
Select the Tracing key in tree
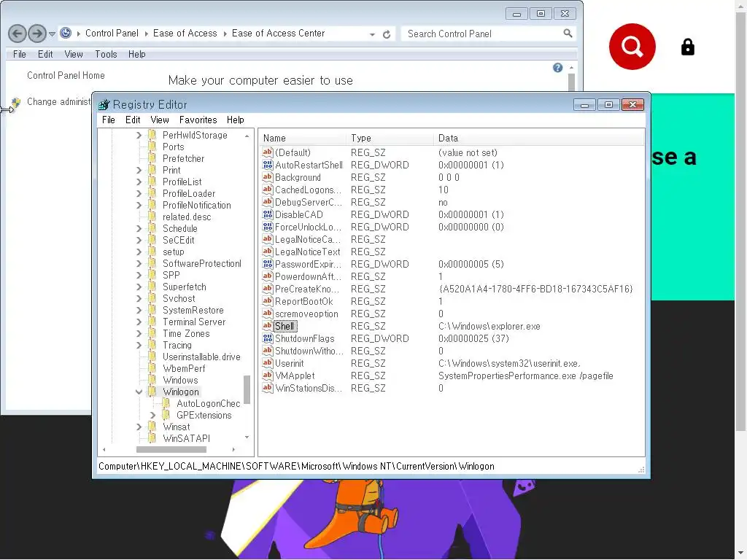coord(177,345)
